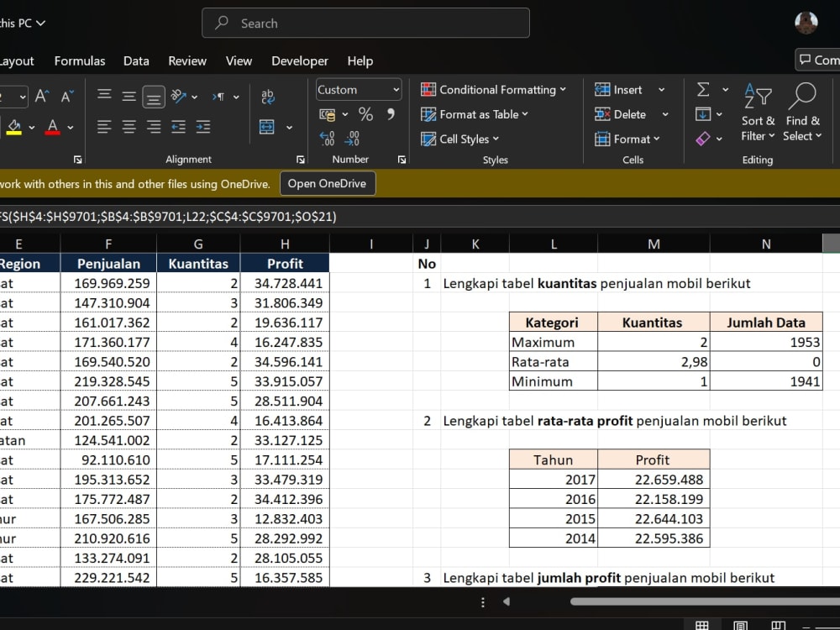This screenshot has width=840, height=630.
Task: Click Accounting Number Format icon
Action: [327, 114]
